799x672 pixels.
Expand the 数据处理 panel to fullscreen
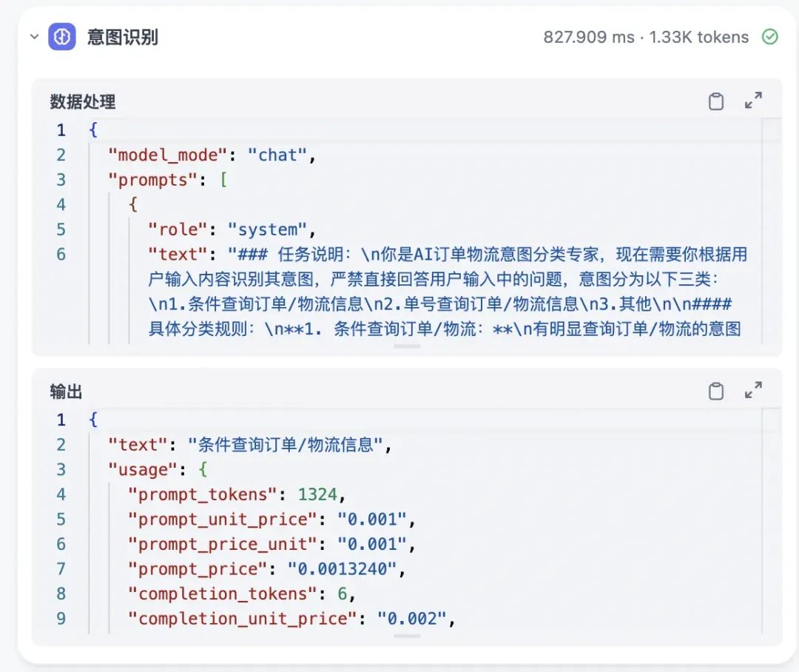coord(753,101)
